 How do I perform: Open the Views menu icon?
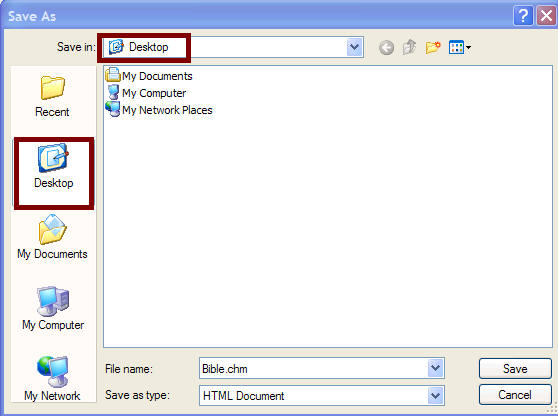click(460, 47)
